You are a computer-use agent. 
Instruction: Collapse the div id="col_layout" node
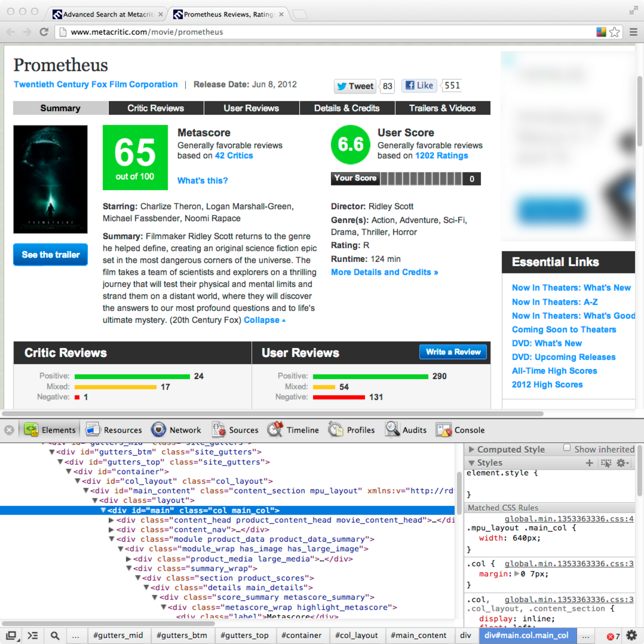(78, 481)
